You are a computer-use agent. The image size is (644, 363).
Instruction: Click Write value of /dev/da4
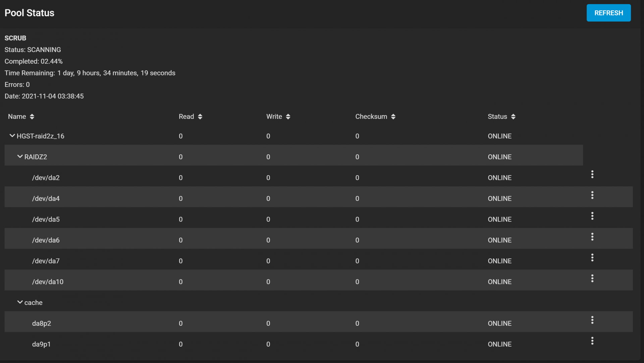[x=268, y=199]
